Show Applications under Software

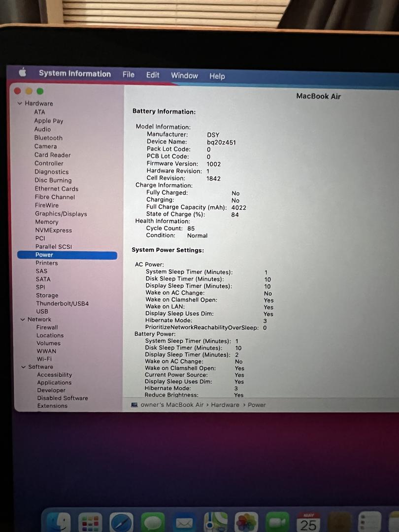click(54, 383)
